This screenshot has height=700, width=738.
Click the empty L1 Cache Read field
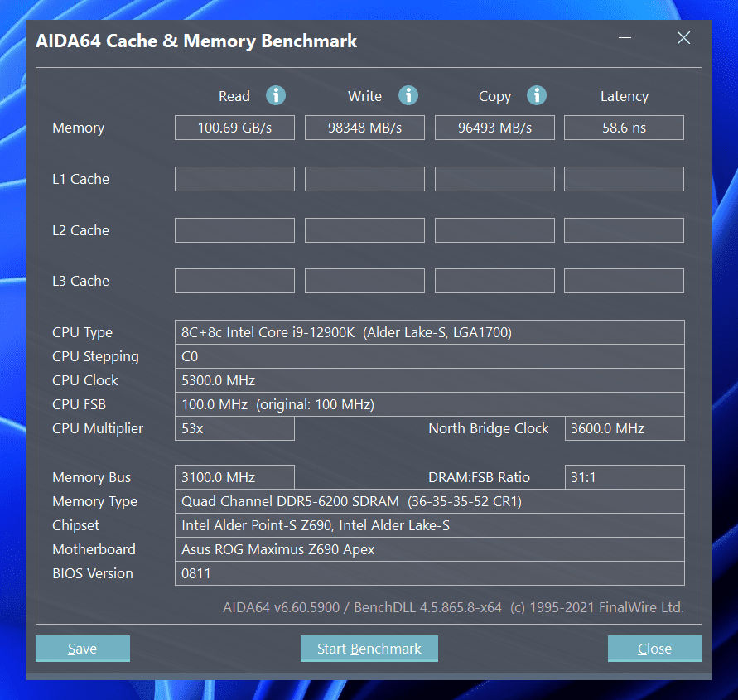click(x=235, y=179)
